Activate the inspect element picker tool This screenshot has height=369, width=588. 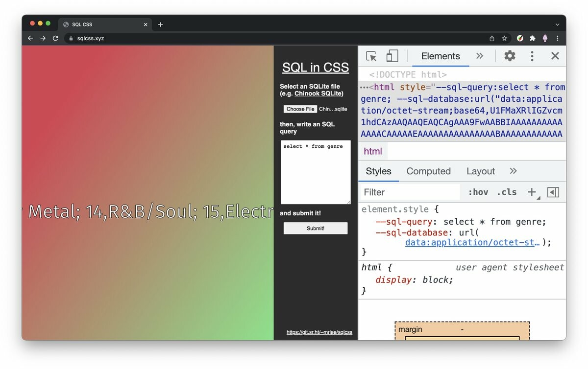click(371, 56)
